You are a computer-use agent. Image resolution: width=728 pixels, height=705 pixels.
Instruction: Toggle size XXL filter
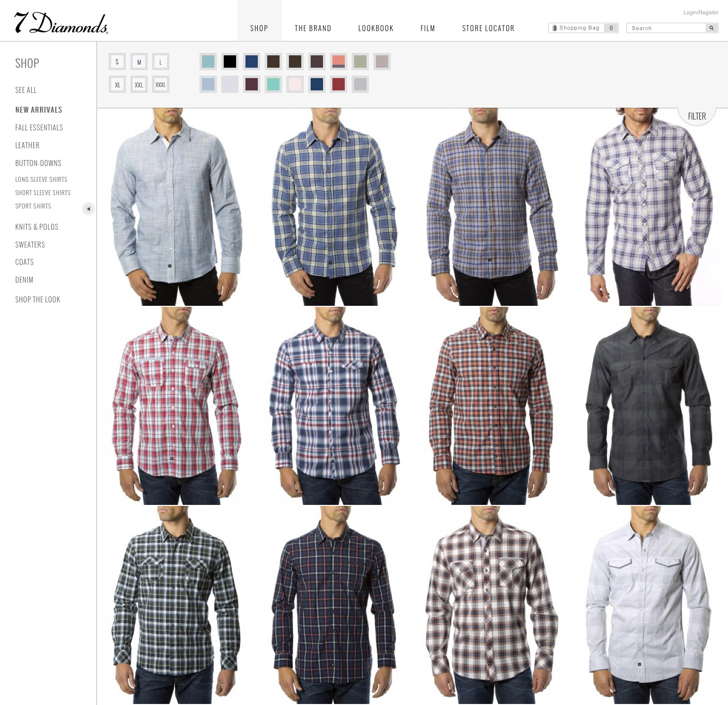coord(139,84)
